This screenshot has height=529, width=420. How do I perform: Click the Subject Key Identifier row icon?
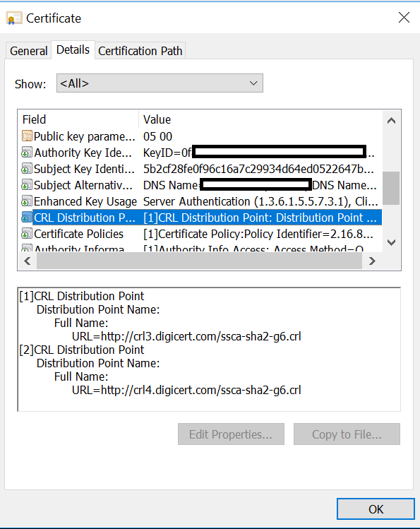coord(27,168)
